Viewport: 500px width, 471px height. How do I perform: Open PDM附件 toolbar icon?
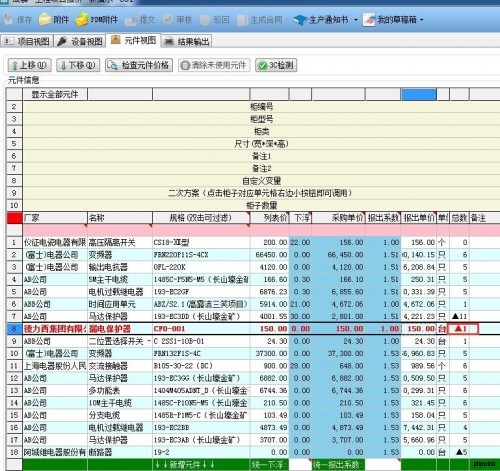click(x=82, y=20)
